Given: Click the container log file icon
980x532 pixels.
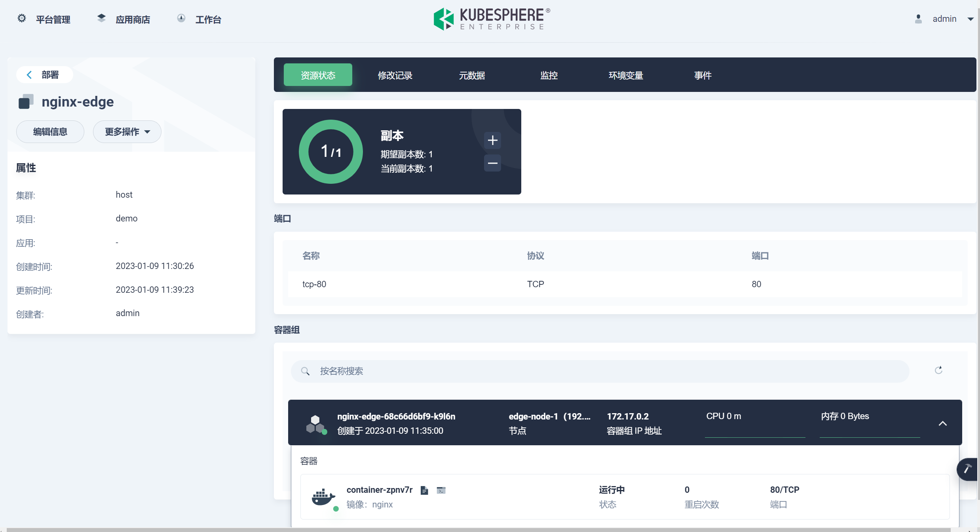Looking at the screenshot, I should 424,490.
